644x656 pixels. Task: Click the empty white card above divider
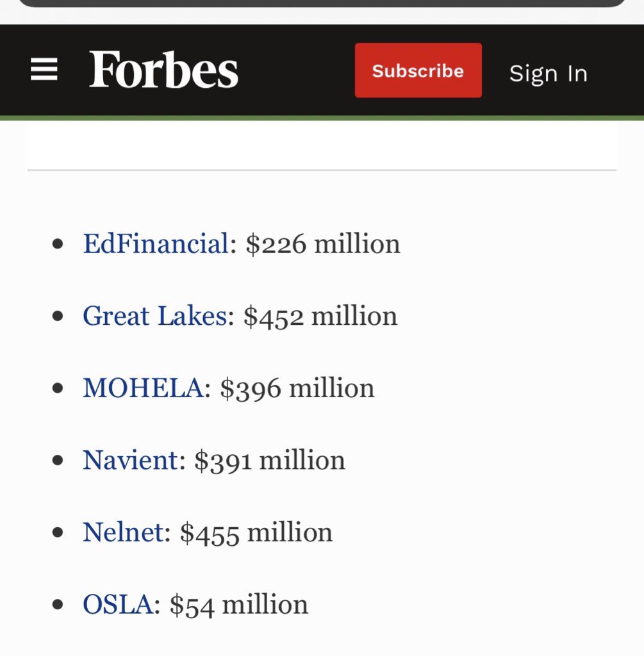[322, 145]
